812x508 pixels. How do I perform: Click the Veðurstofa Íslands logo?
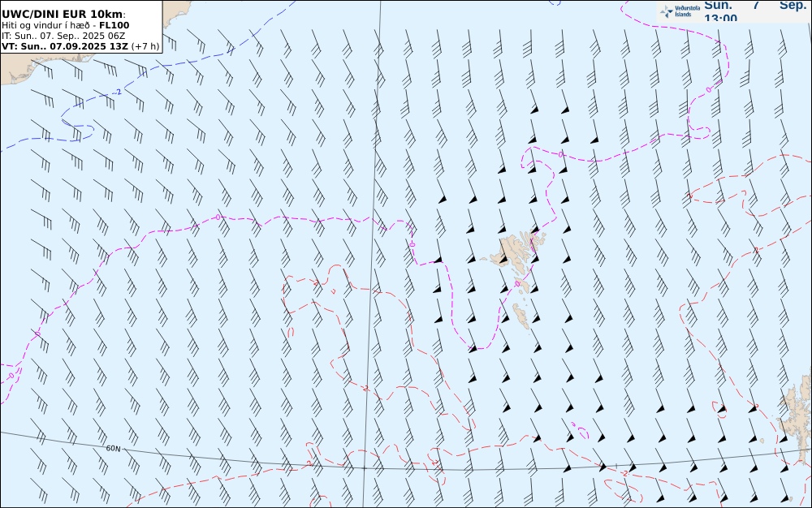(x=680, y=11)
